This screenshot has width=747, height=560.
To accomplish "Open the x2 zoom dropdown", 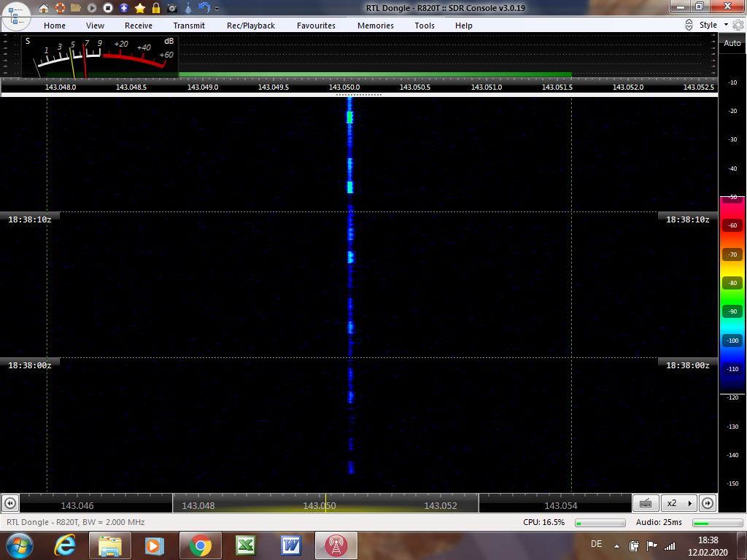I will click(679, 503).
